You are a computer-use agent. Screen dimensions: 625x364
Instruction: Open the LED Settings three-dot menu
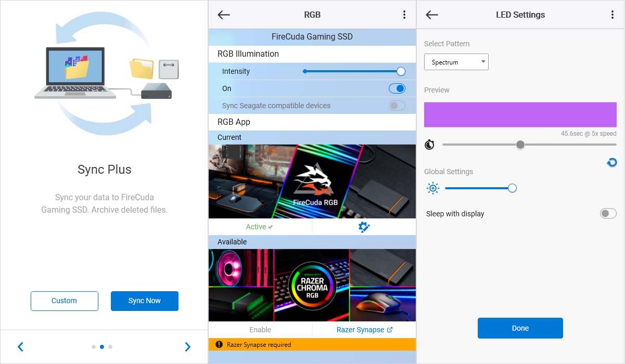[613, 15]
